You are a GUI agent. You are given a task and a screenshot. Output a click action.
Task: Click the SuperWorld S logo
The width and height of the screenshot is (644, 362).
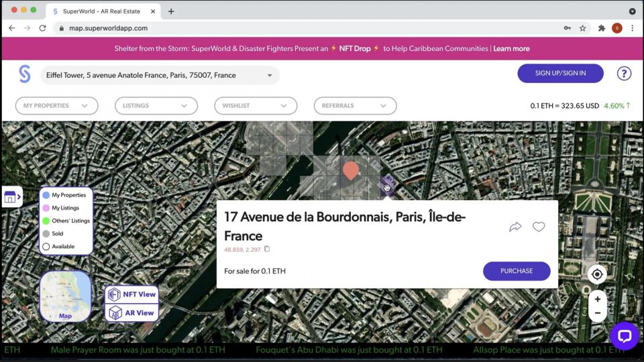pyautogui.click(x=25, y=74)
